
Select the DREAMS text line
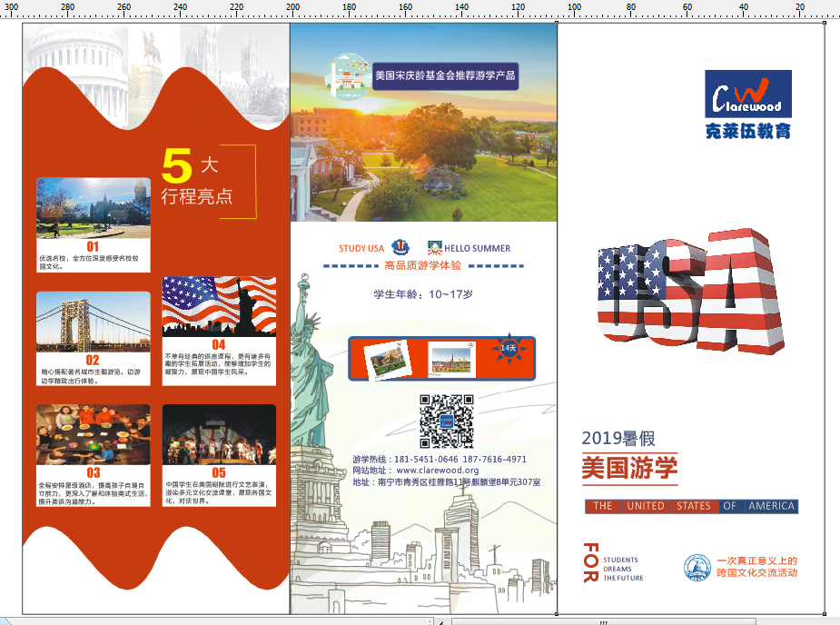(618, 569)
